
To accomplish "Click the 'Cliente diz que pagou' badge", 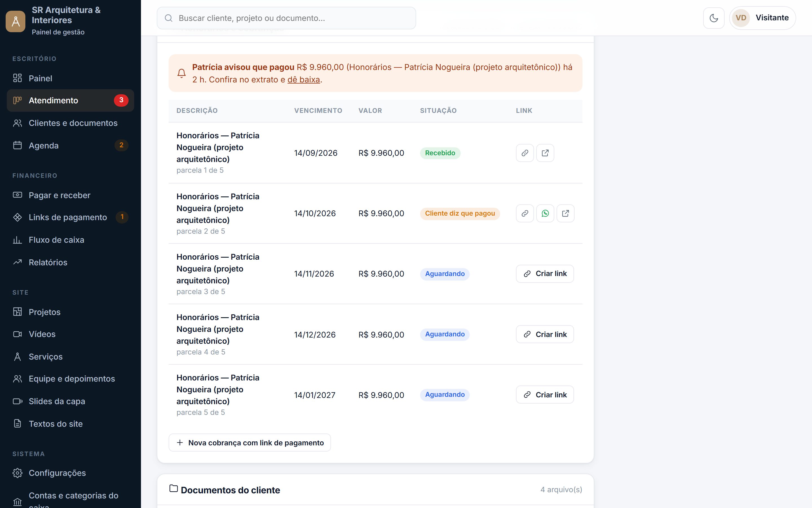I will (x=460, y=213).
